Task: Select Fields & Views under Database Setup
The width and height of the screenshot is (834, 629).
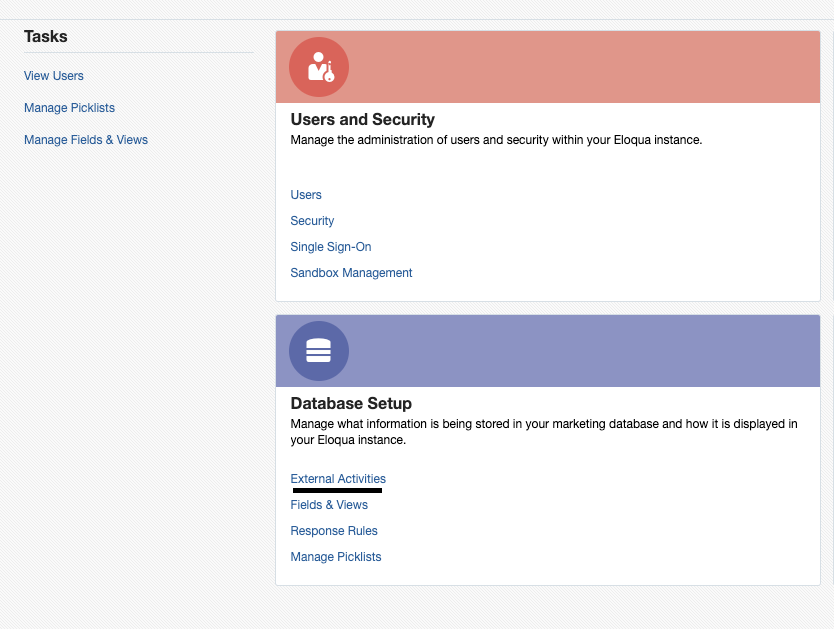Action: [329, 505]
